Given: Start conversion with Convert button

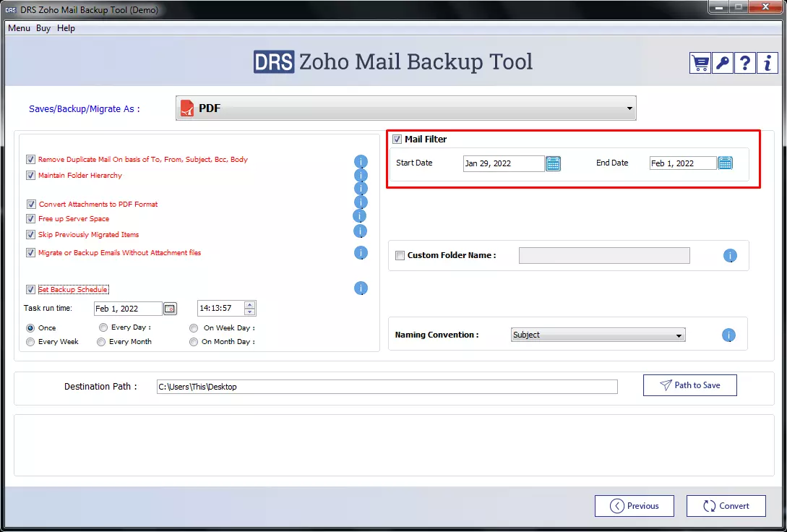Looking at the screenshot, I should pyautogui.click(x=726, y=507).
